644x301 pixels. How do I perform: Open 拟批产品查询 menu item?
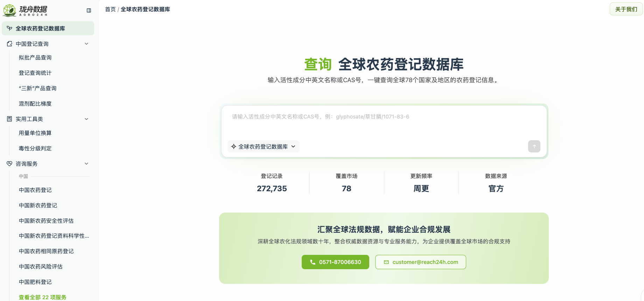pos(35,58)
